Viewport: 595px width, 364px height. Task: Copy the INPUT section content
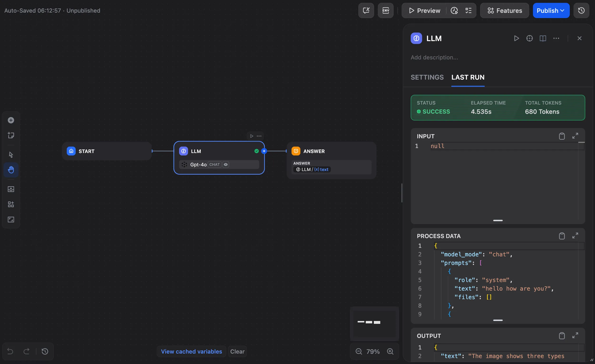[x=562, y=136]
